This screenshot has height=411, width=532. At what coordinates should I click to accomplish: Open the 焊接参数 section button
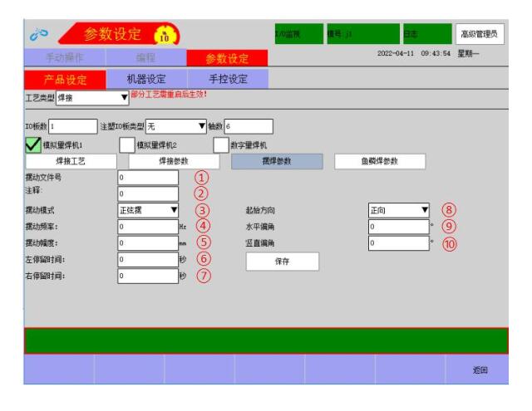(174, 161)
